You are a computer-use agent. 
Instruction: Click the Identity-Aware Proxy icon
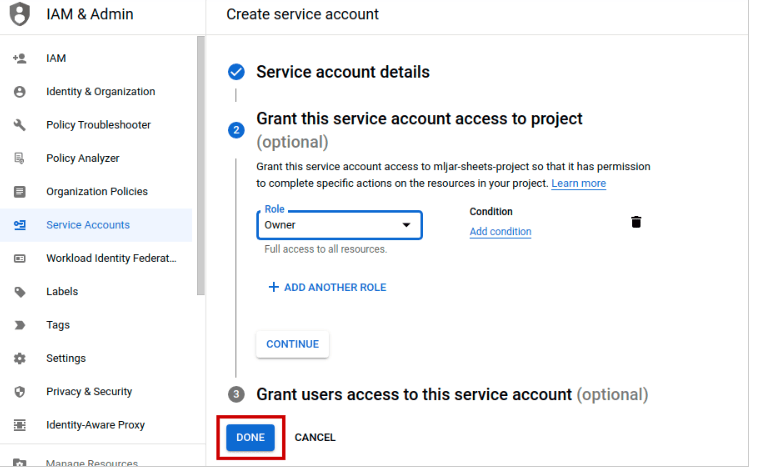(20, 425)
